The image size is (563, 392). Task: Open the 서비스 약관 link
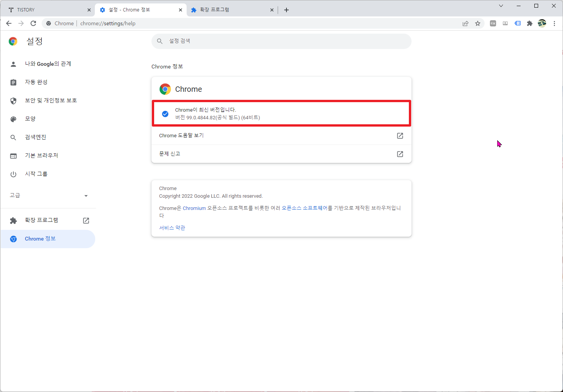coord(172,228)
